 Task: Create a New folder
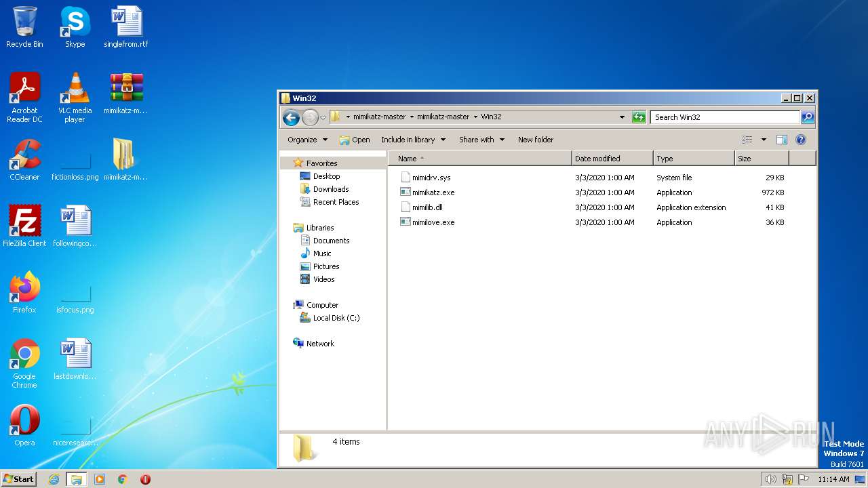click(536, 140)
